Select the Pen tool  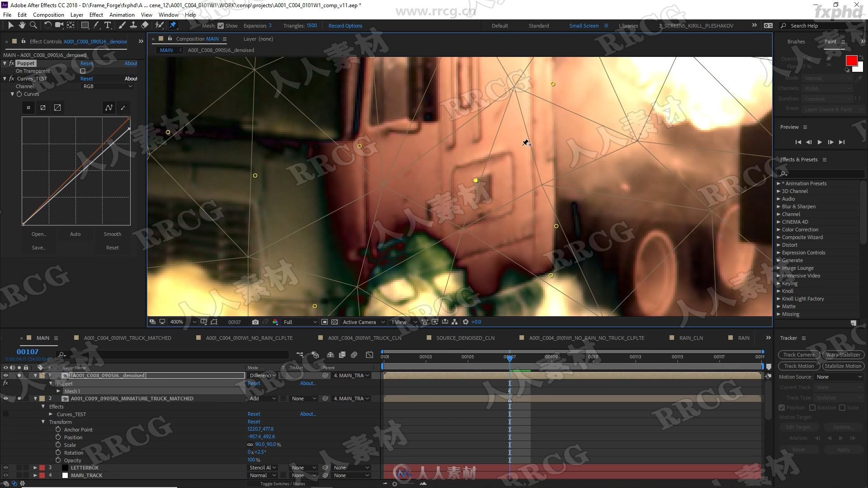pyautogui.click(x=96, y=25)
